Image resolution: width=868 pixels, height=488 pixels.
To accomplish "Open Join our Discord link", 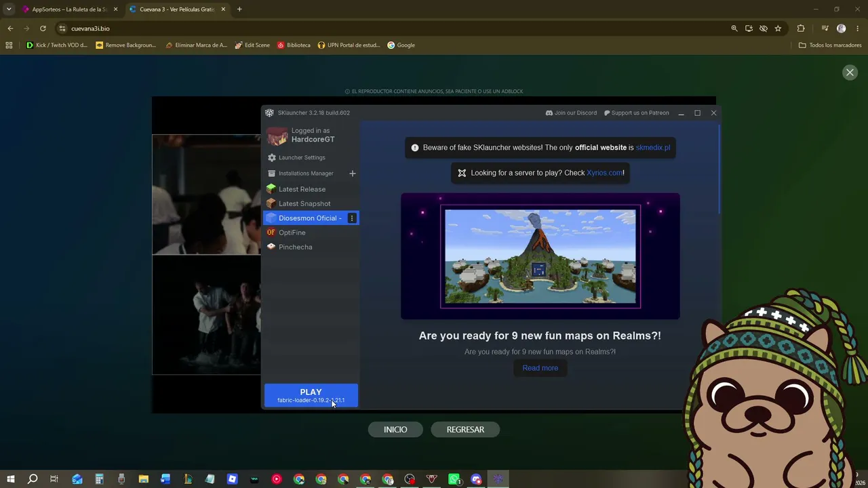I will point(571,113).
